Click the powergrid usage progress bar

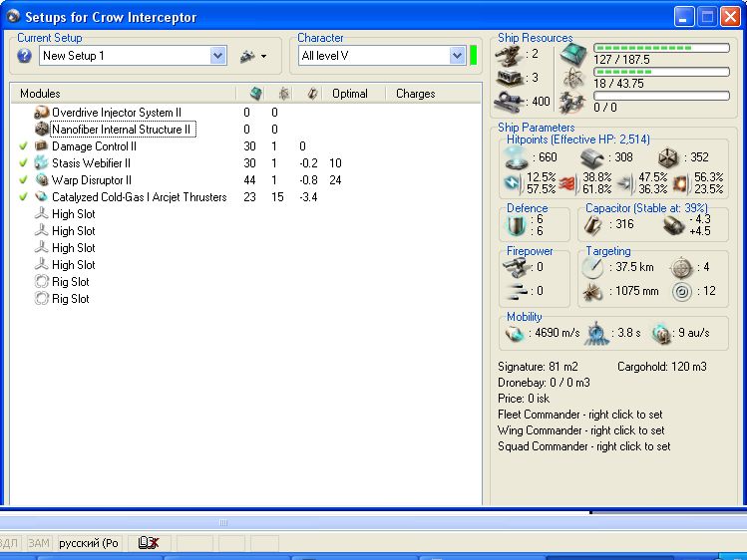point(661,72)
